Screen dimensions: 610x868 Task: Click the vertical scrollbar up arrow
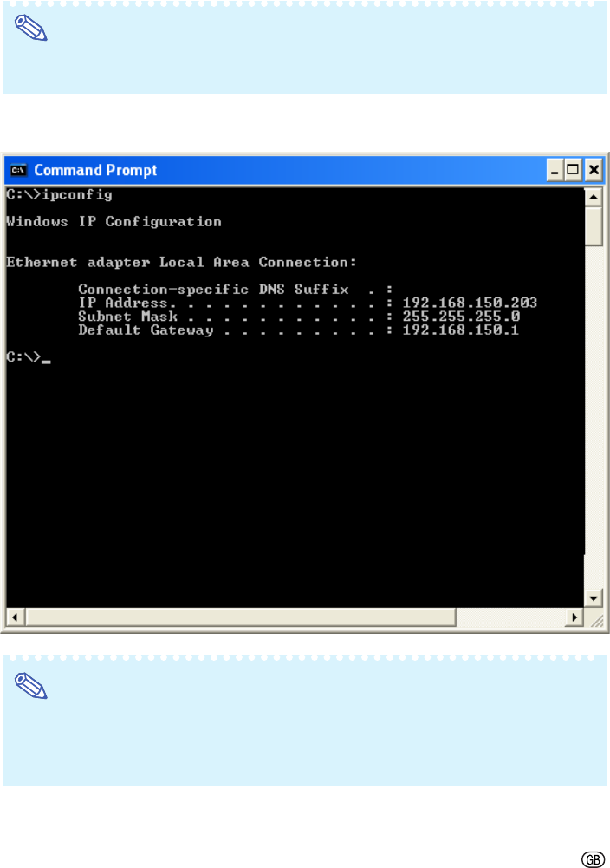click(594, 197)
